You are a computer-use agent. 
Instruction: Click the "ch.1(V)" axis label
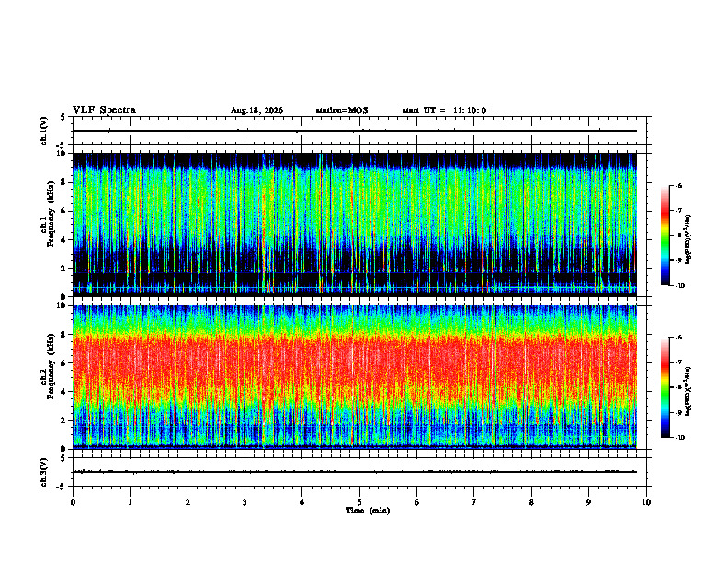point(44,131)
